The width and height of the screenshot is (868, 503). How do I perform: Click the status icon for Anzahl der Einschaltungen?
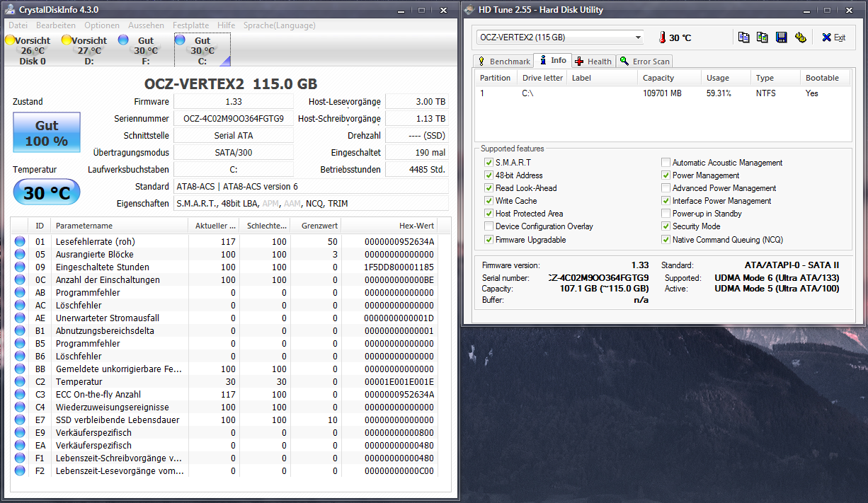(x=20, y=280)
